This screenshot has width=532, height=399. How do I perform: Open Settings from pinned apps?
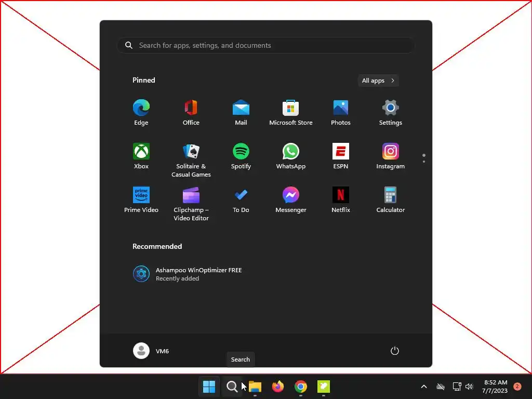coord(391,113)
